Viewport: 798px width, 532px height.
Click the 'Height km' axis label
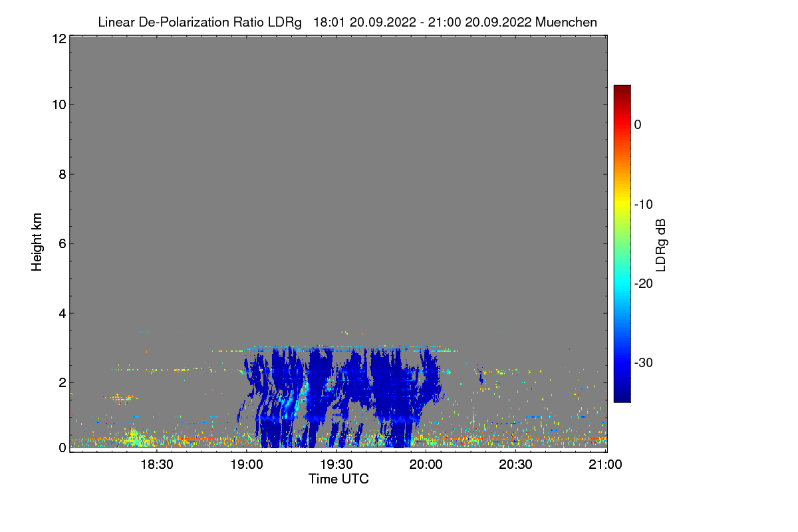(37, 242)
